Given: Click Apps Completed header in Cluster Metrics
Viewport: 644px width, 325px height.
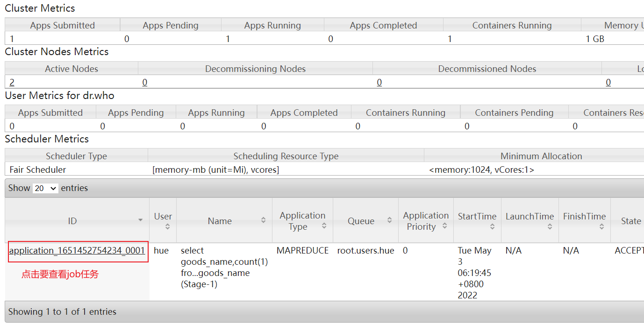Looking at the screenshot, I should coord(383,25).
